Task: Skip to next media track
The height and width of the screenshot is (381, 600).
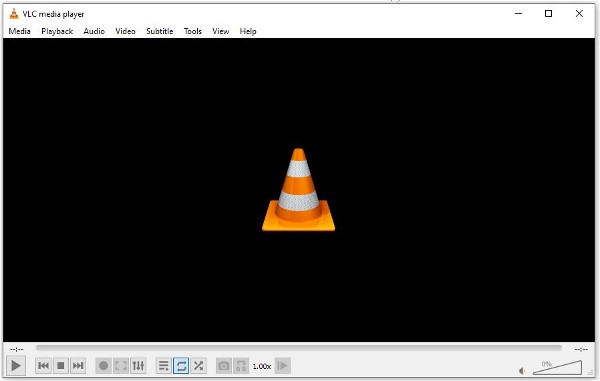Action: click(x=78, y=366)
